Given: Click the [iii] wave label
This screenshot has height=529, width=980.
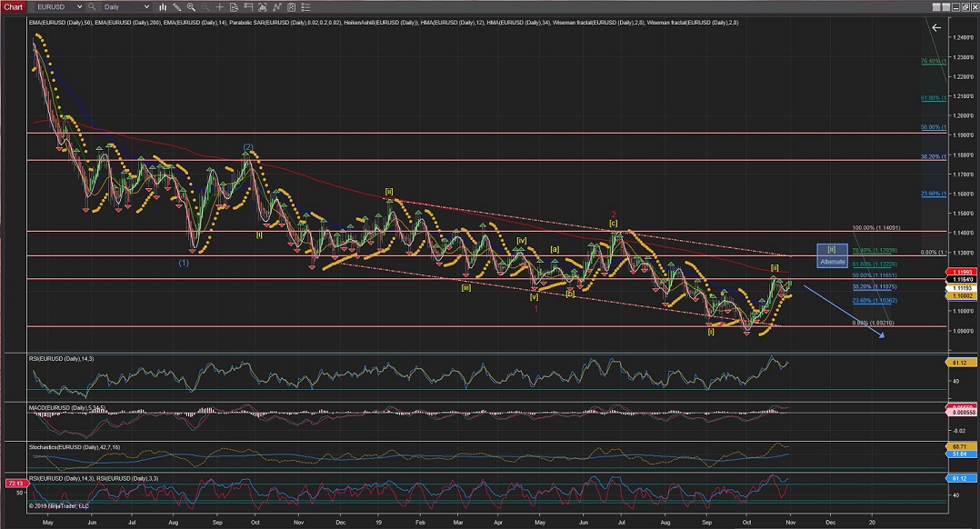Looking at the screenshot, I should coord(466,288).
